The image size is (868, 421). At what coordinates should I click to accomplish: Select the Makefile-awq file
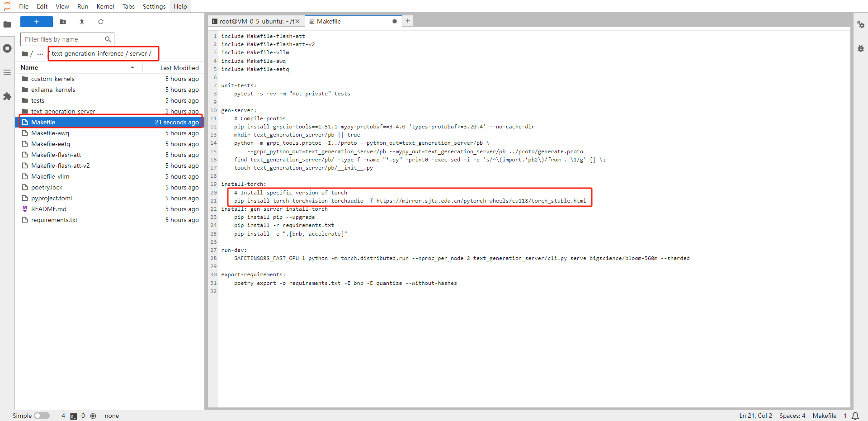pos(110,133)
